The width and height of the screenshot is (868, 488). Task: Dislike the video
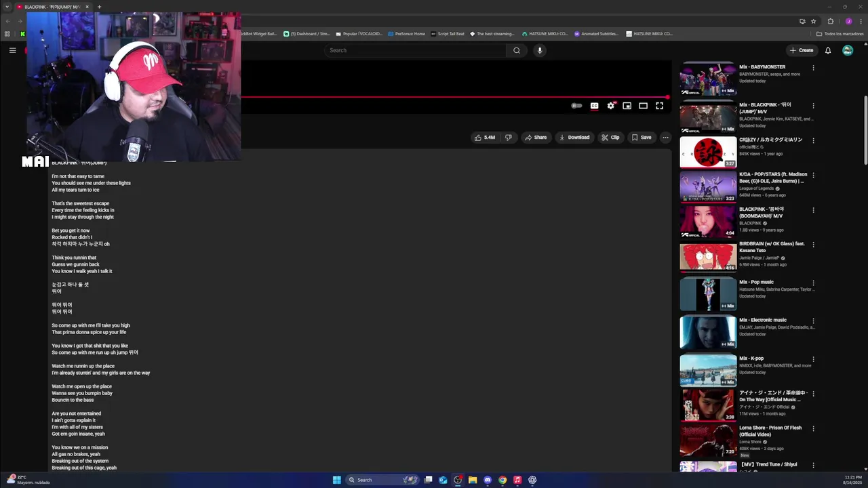[x=508, y=138]
